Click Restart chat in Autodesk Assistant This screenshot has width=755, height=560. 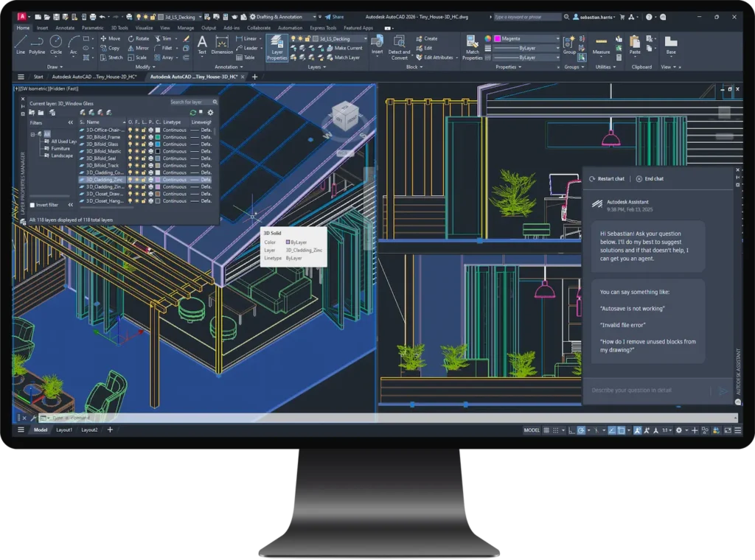pos(606,178)
